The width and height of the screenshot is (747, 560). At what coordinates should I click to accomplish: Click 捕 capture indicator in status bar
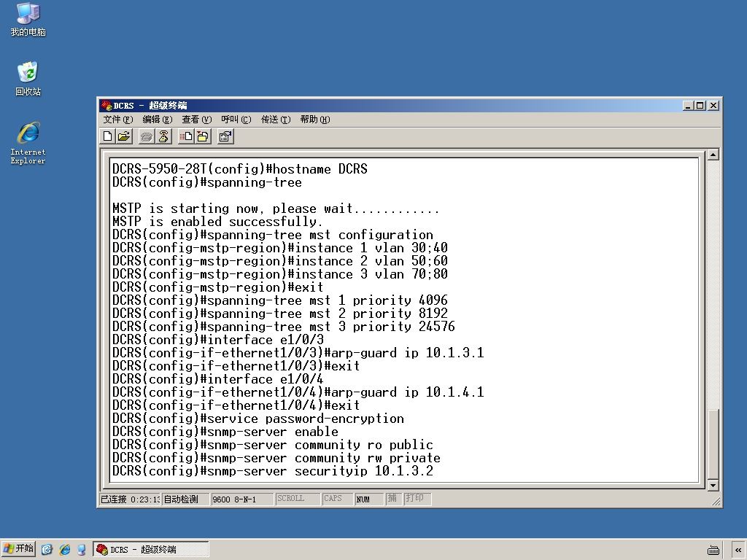[x=393, y=499]
